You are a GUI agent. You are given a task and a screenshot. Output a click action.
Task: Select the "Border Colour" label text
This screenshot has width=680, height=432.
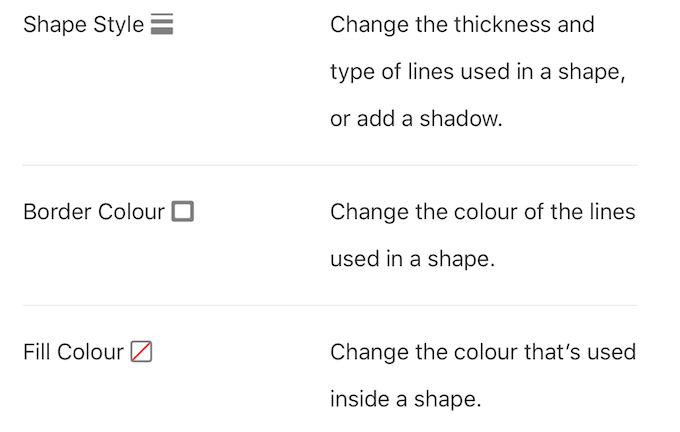[x=93, y=212]
